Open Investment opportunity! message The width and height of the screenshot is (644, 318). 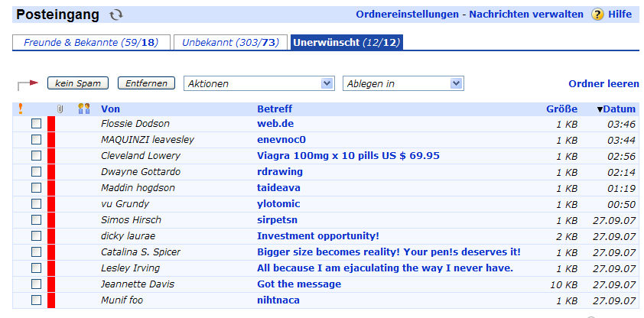pos(317,236)
